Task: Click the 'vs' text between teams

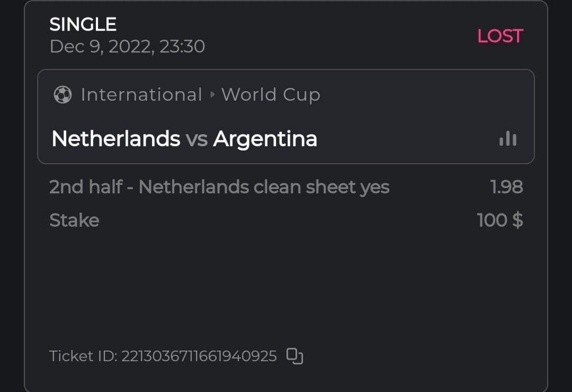Action: [196, 139]
